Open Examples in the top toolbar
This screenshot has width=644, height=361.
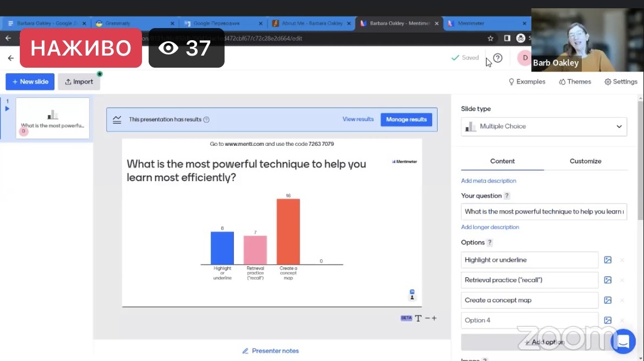[x=527, y=82]
